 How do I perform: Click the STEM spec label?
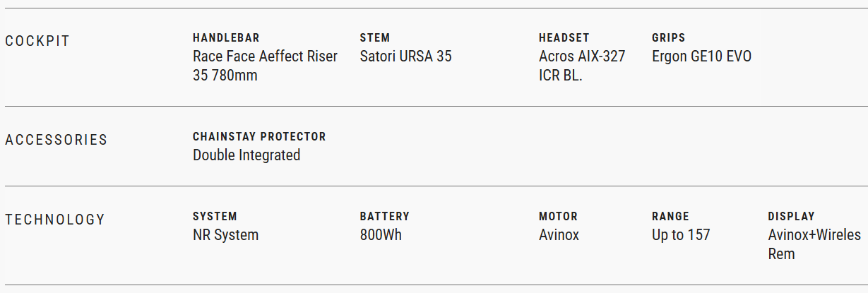coord(374,38)
